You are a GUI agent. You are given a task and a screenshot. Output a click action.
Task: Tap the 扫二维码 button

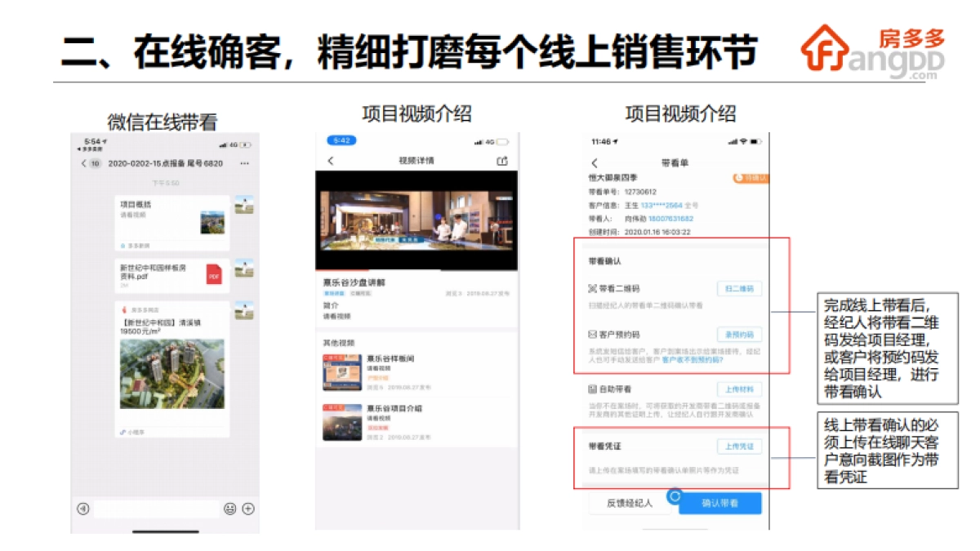[x=739, y=288]
